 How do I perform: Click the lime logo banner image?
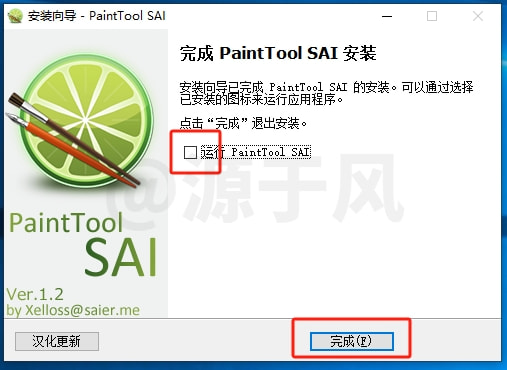[x=86, y=172]
